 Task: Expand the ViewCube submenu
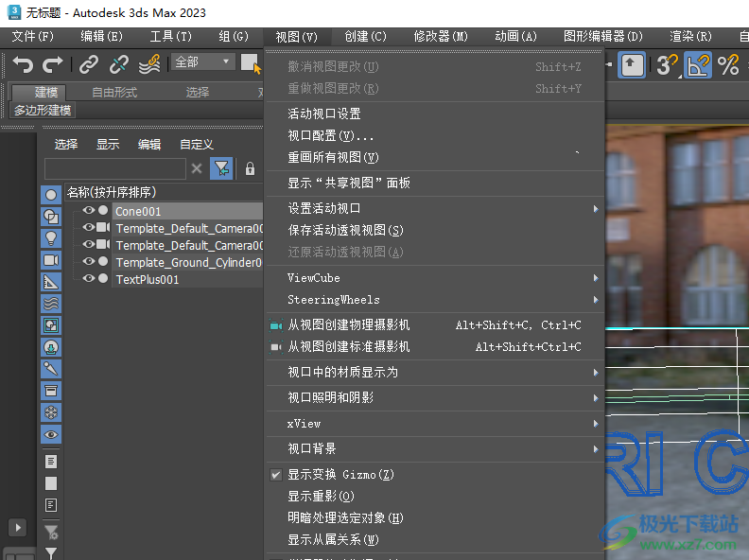pyautogui.click(x=435, y=277)
